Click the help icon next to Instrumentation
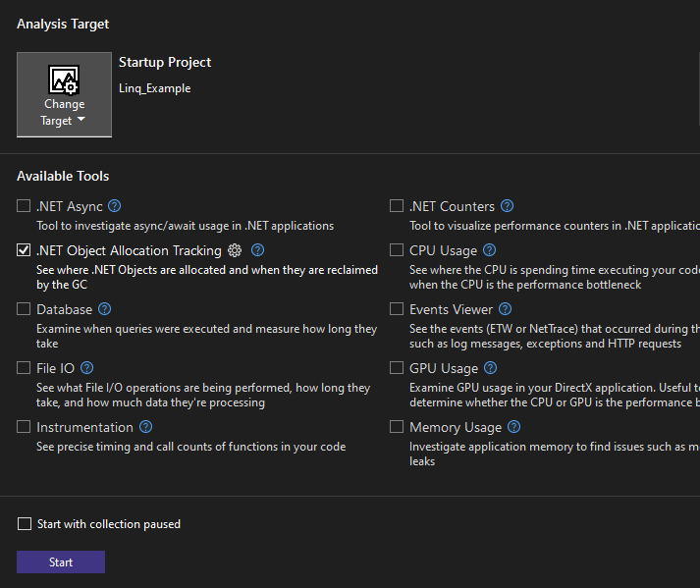The image size is (700, 588). tap(145, 427)
